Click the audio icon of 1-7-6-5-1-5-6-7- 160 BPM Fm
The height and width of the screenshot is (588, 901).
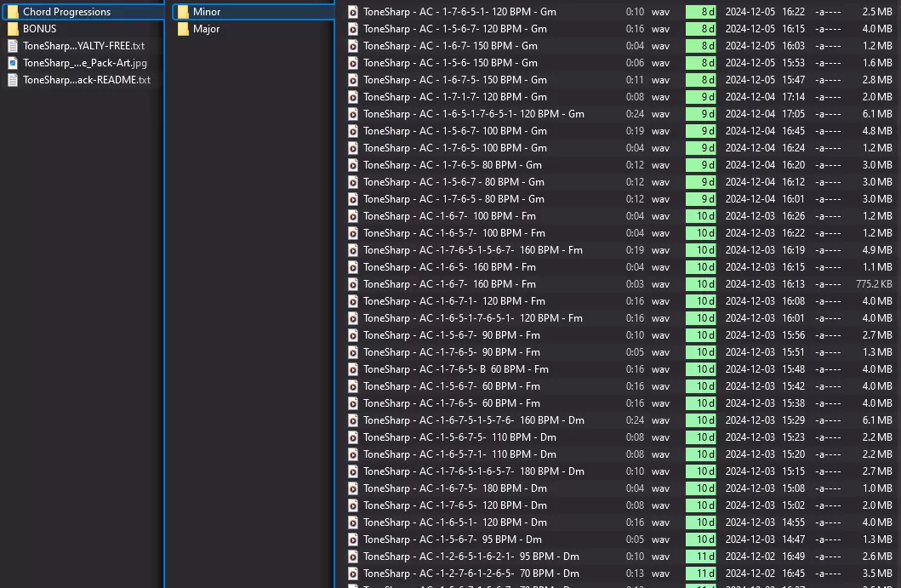353,250
